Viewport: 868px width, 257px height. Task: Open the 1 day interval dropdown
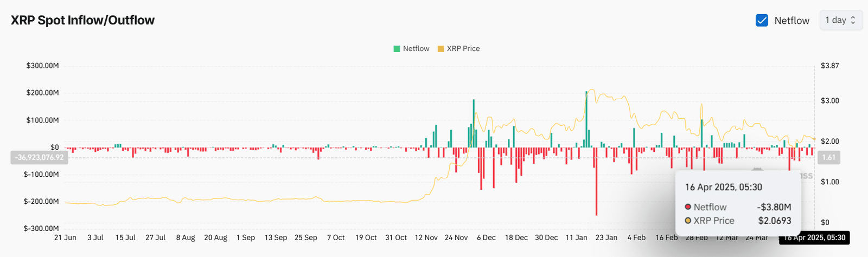coord(840,20)
